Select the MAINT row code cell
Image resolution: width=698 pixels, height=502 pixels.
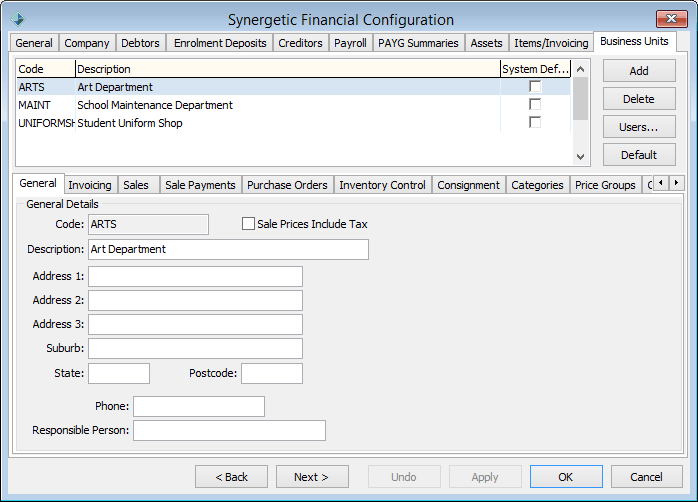(46, 105)
